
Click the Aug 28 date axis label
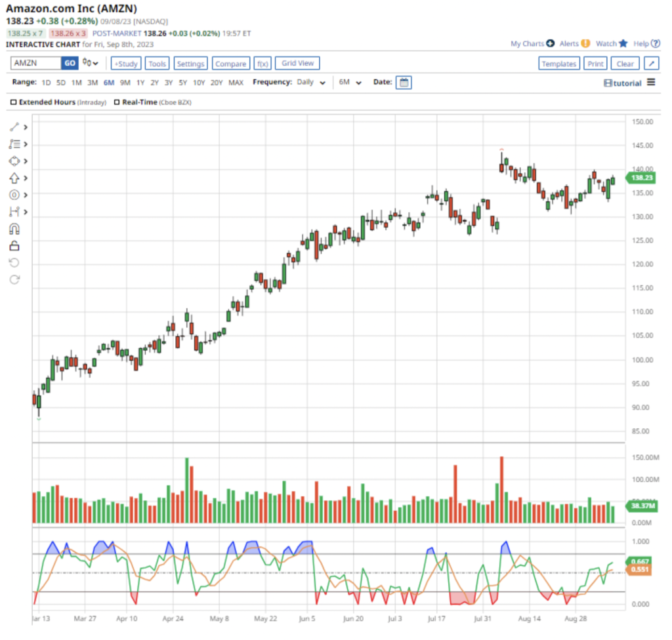pyautogui.click(x=576, y=618)
